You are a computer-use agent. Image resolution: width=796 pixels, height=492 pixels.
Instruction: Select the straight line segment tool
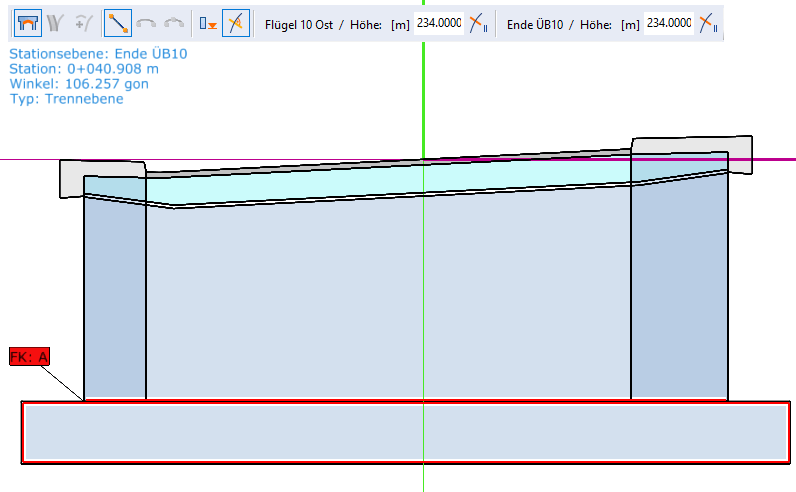coord(118,23)
